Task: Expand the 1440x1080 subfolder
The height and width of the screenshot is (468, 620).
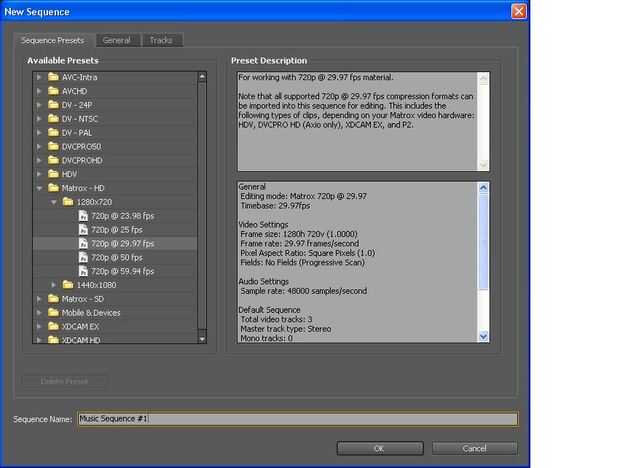Action: pos(53,285)
